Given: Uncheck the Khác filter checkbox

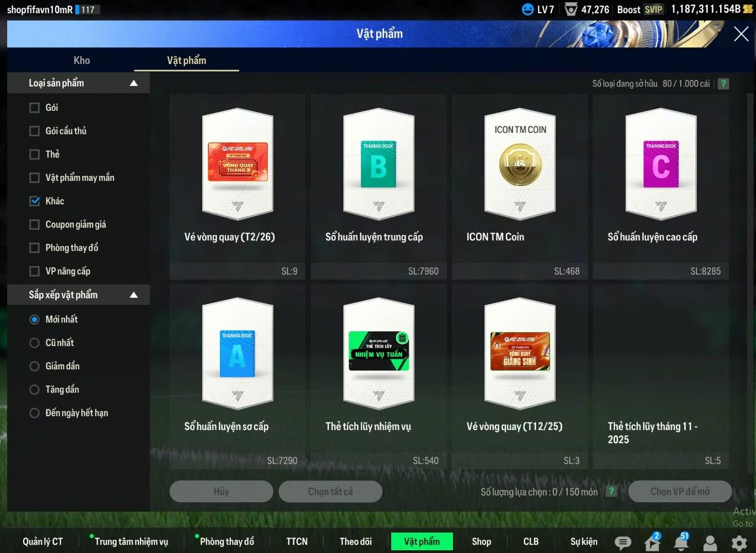Looking at the screenshot, I should [x=35, y=201].
